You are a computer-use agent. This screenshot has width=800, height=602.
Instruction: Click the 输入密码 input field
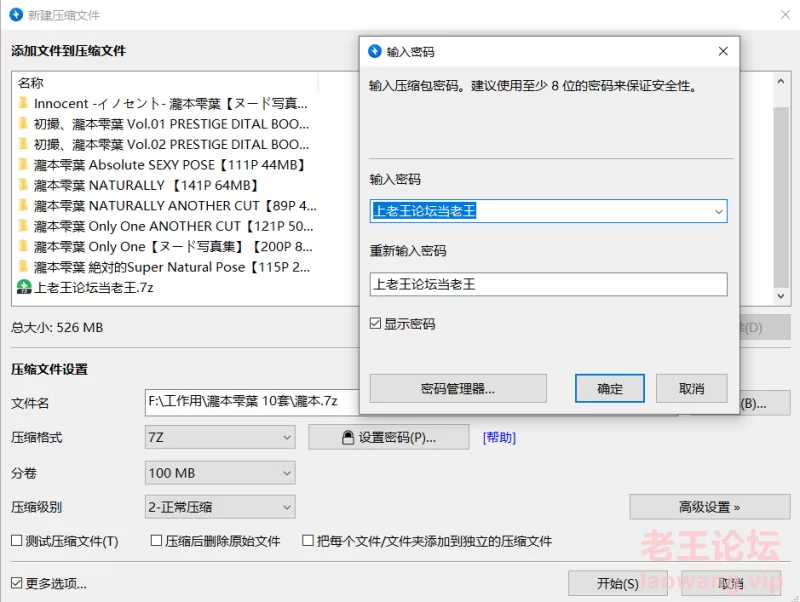point(548,211)
